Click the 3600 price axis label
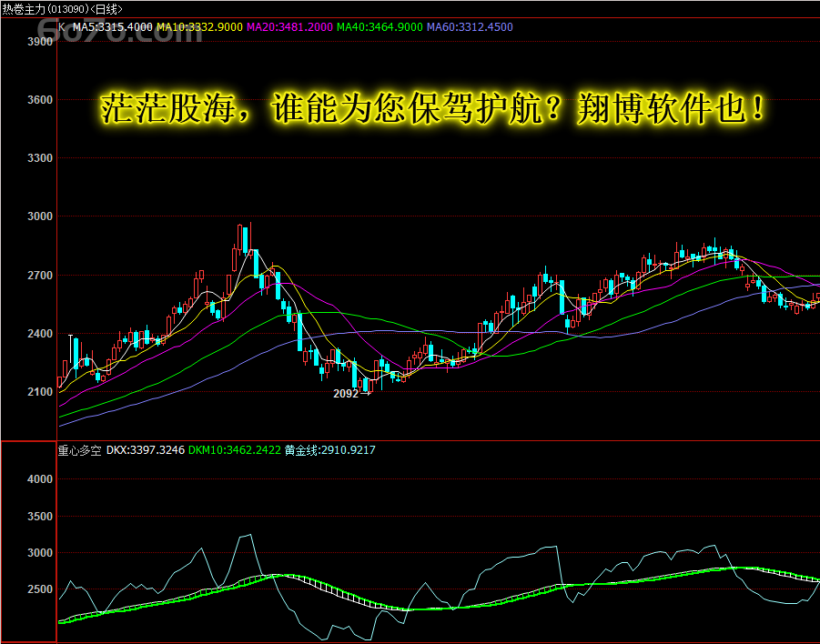The image size is (820, 644). (x=40, y=100)
